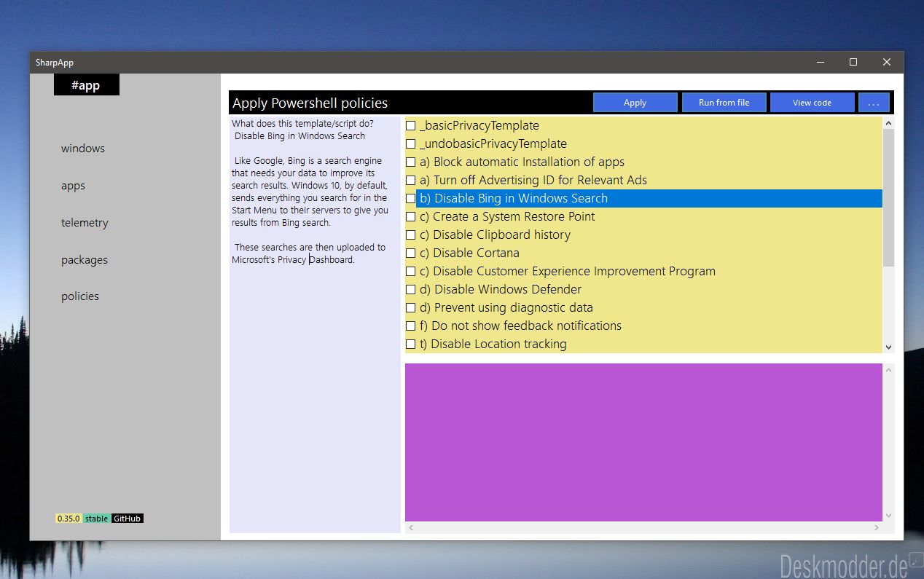Enable Disable Clipboard history checkbox

point(410,235)
